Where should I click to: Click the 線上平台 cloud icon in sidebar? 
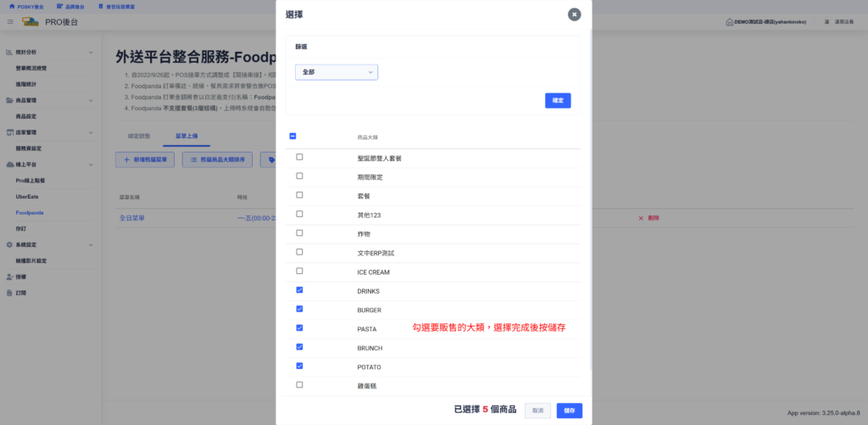(8, 164)
